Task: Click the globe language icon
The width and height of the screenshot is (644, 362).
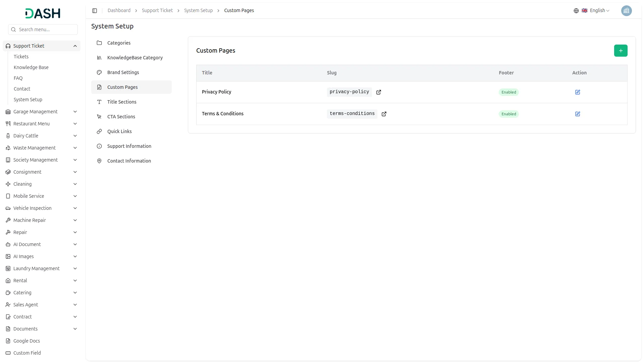Action: tap(576, 11)
